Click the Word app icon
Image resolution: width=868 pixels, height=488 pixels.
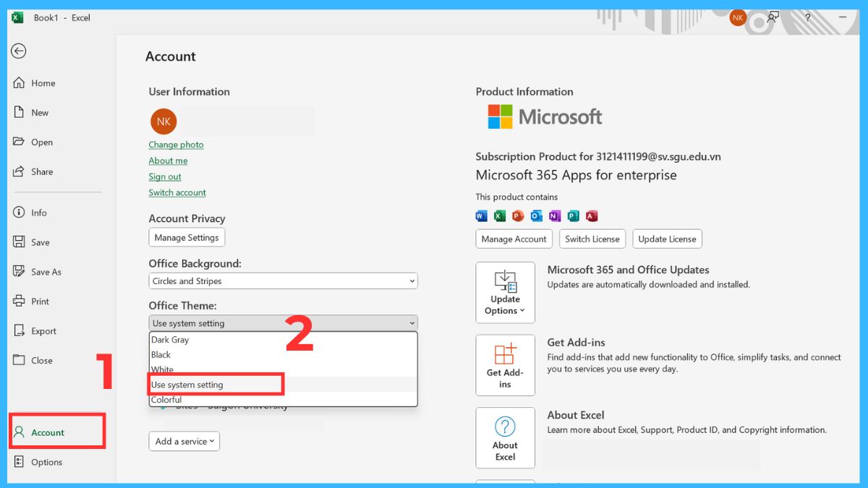coord(482,215)
